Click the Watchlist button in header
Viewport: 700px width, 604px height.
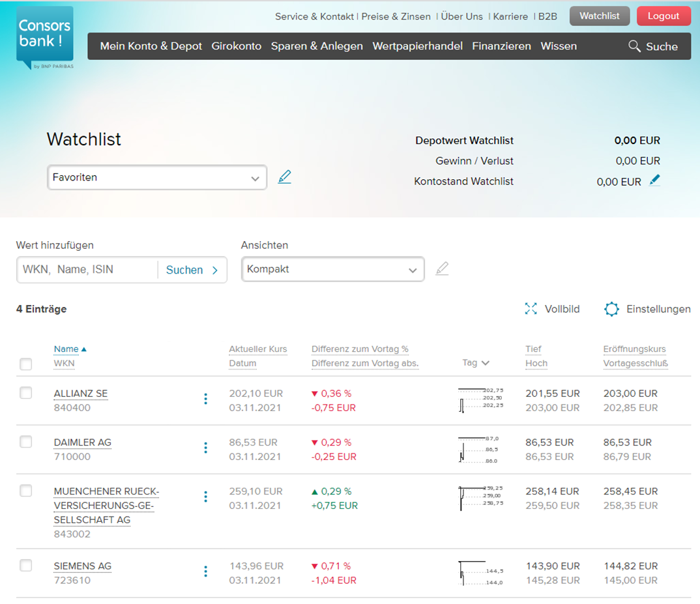point(600,16)
